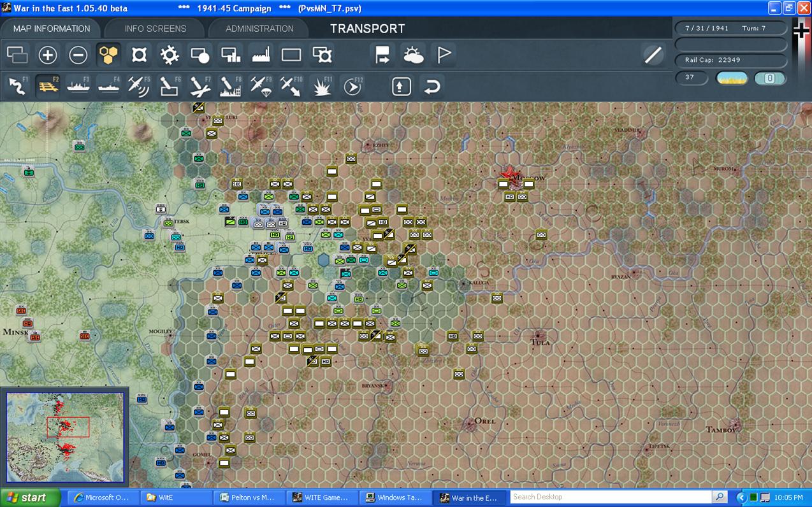
Task: Switch to WitE folder taskbar button
Action: [x=175, y=497]
